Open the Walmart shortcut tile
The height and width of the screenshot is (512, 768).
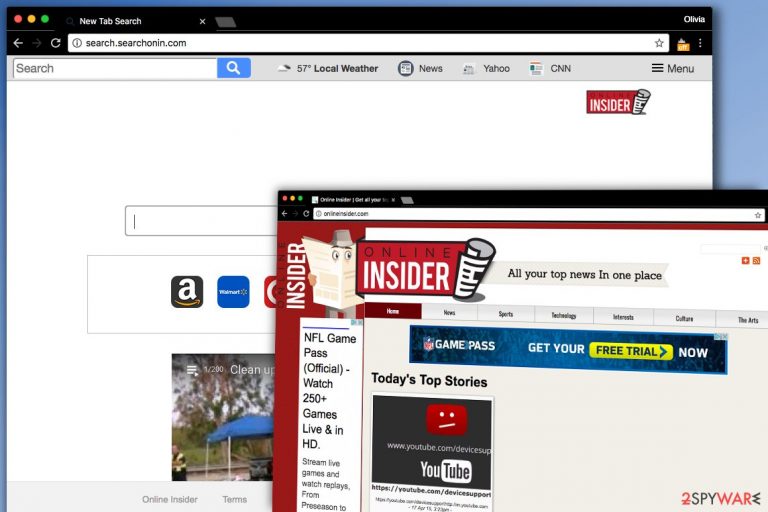click(233, 292)
